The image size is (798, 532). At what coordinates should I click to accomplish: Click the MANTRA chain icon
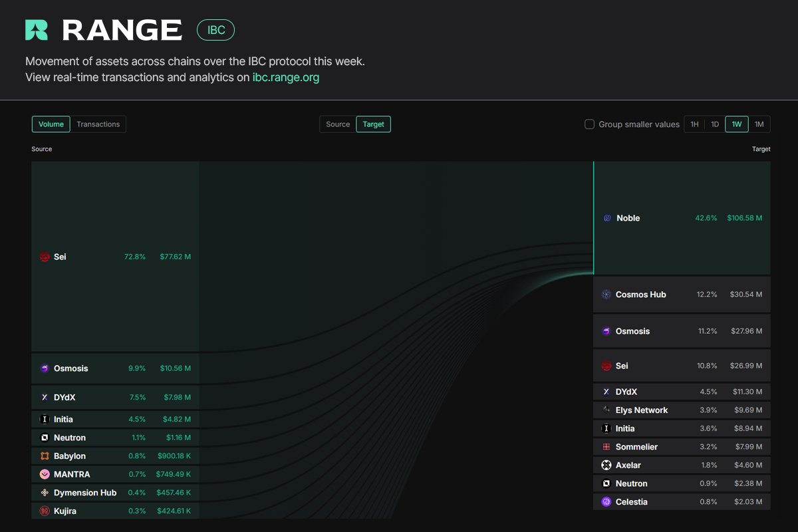(x=45, y=474)
